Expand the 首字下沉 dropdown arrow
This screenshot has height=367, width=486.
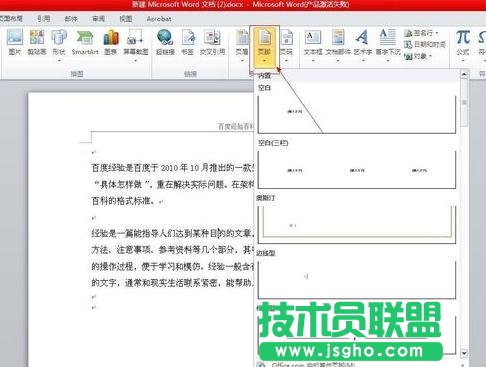[x=388, y=61]
